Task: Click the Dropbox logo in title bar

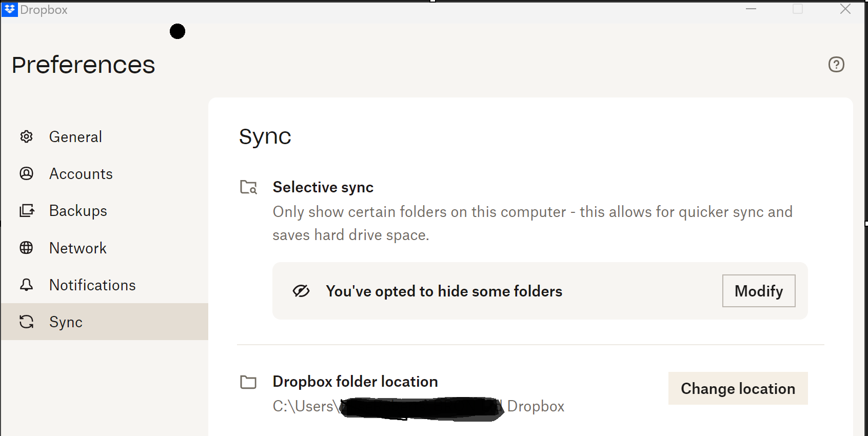Action: [10, 9]
